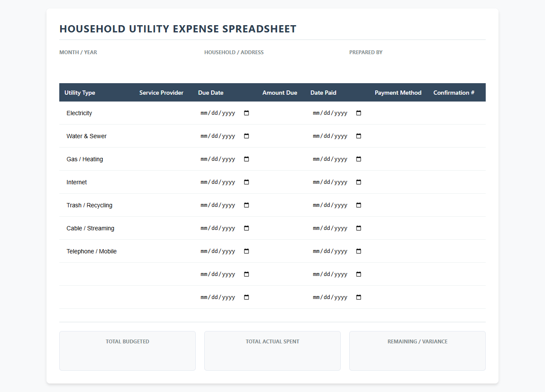Click the Telephone / Mobile confirmation number cell
545x392 pixels.
pyautogui.click(x=457, y=251)
